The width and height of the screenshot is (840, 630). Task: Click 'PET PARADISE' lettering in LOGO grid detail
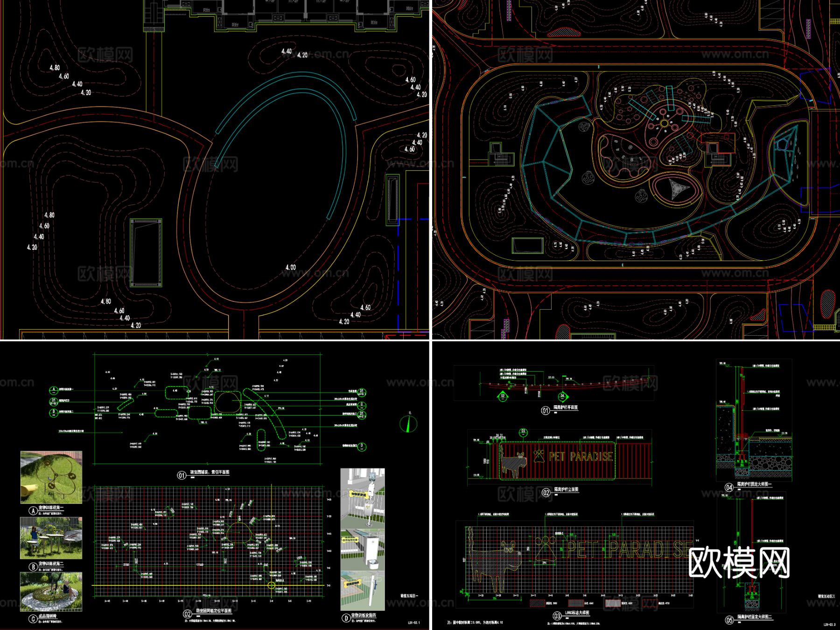(x=630, y=550)
